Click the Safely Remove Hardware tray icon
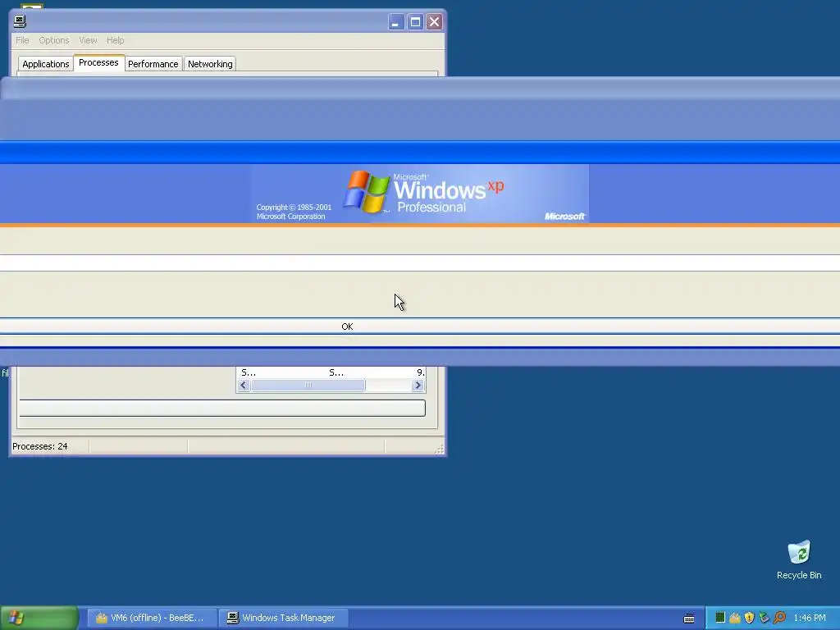The image size is (840, 630). coord(764,618)
